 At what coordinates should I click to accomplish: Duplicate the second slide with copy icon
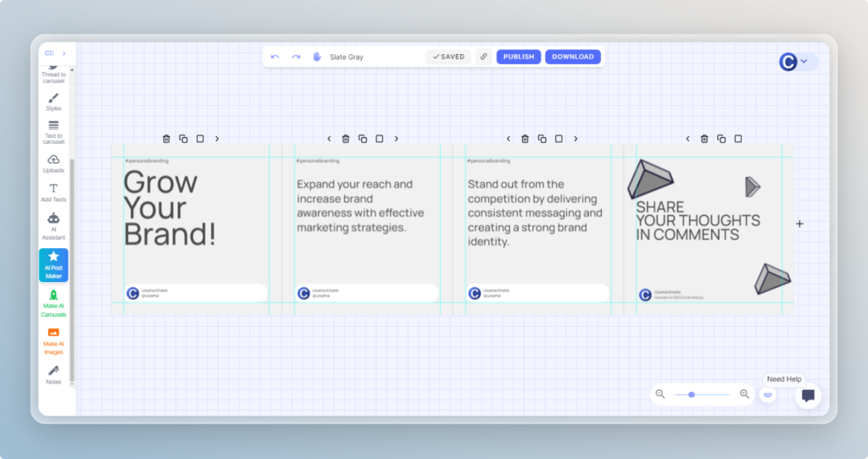pyautogui.click(x=363, y=139)
